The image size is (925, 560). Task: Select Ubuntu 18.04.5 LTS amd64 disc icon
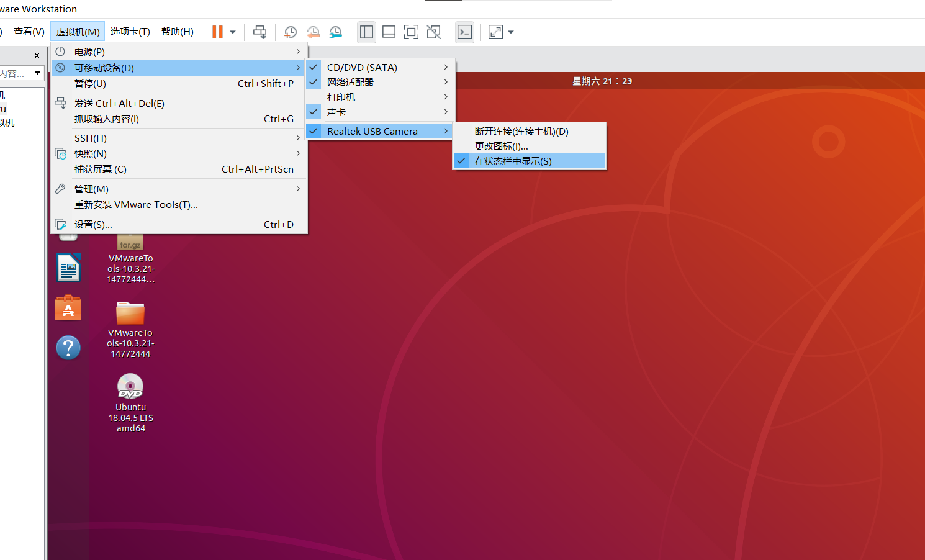pos(130,403)
